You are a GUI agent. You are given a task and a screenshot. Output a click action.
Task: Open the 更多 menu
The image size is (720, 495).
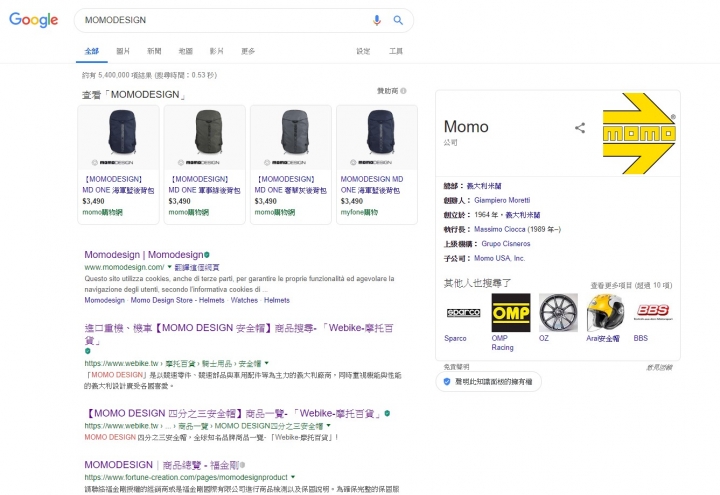pos(248,51)
